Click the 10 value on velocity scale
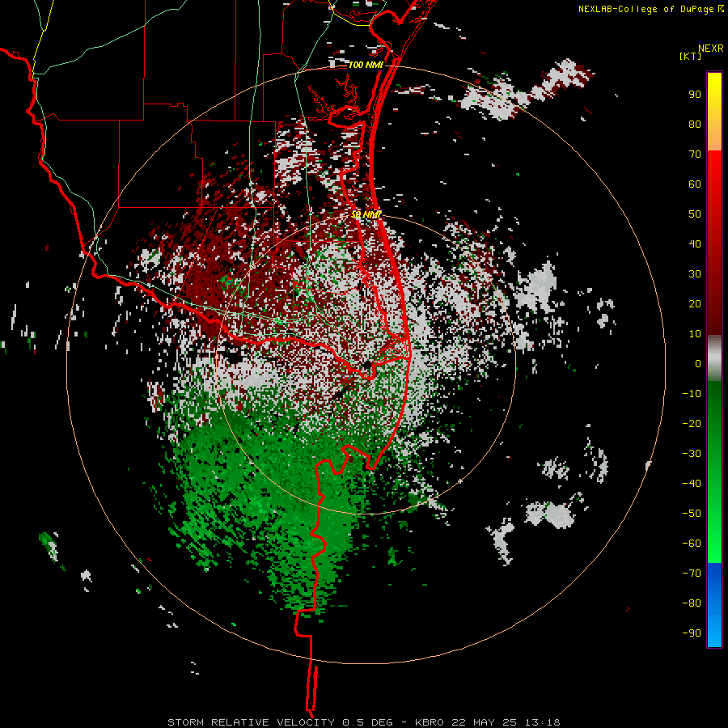This screenshot has width=728, height=728. pos(695,334)
